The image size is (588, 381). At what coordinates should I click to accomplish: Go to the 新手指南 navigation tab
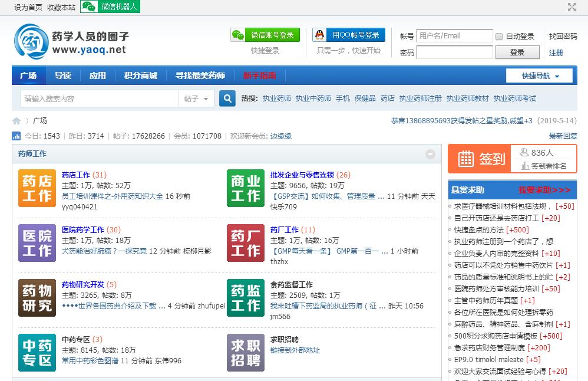pos(259,75)
